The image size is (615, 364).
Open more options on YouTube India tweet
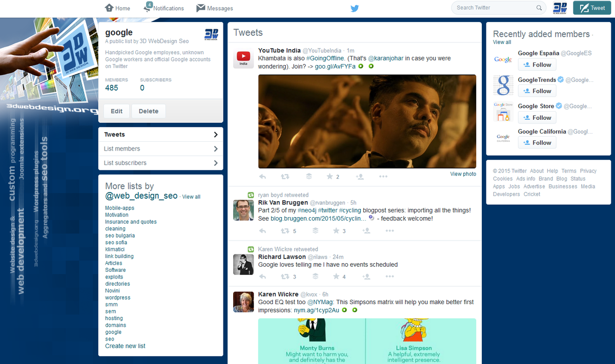(383, 177)
